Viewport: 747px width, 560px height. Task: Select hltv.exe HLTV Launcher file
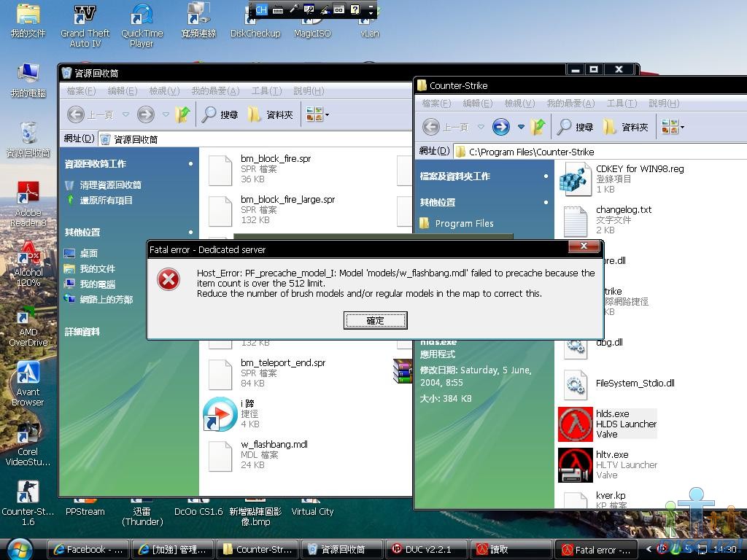pos(608,464)
